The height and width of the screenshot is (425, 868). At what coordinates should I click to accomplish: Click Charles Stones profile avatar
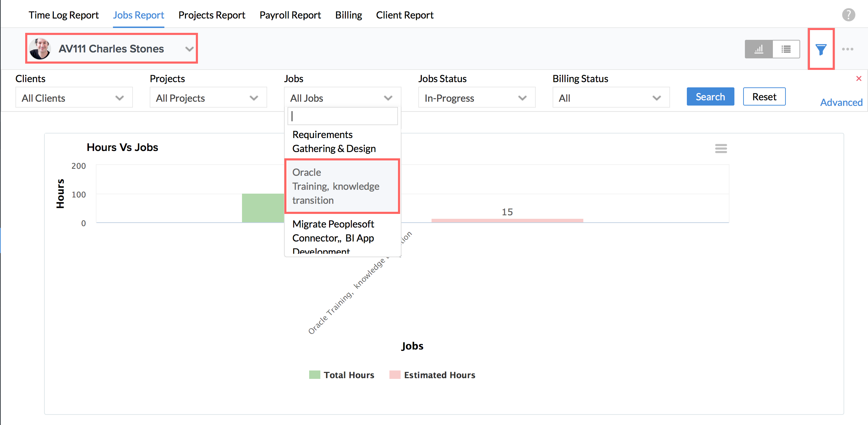click(x=40, y=49)
